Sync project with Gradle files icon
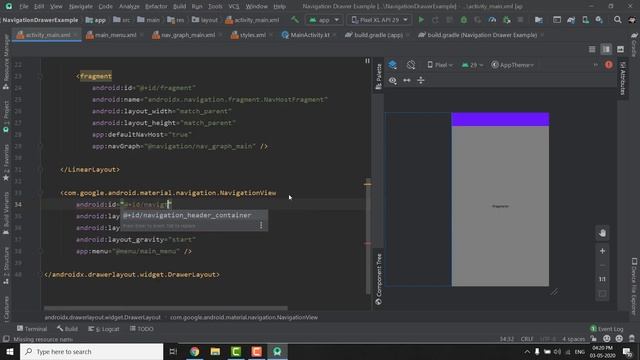This screenshot has width=640, height=360. click(571, 20)
